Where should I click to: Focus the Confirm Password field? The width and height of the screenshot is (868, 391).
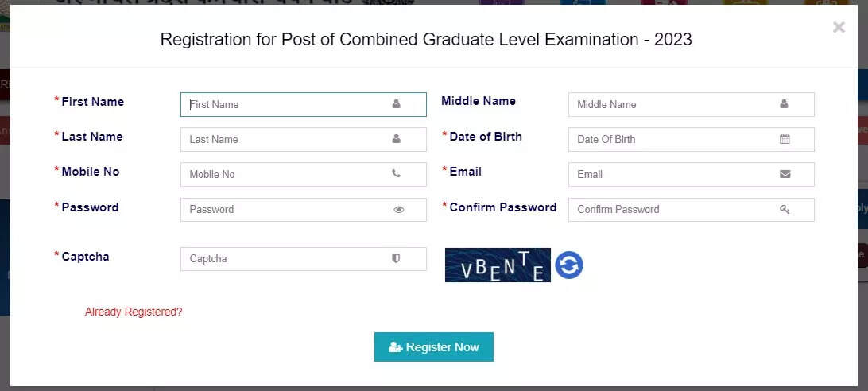pyautogui.click(x=692, y=209)
